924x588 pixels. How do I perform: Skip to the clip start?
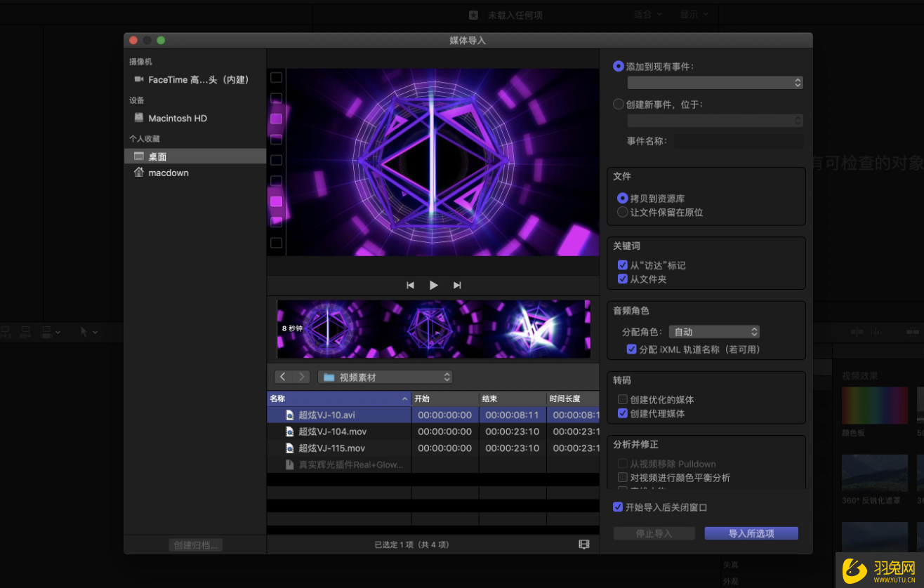pyautogui.click(x=410, y=285)
